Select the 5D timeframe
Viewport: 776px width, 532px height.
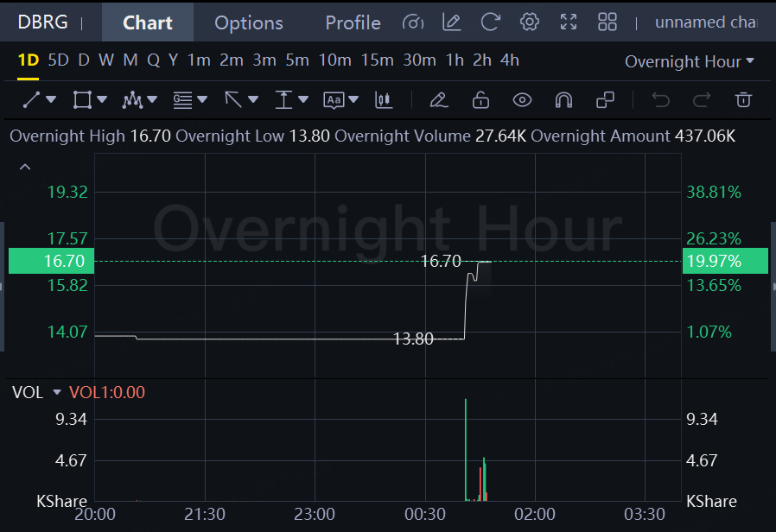58,60
